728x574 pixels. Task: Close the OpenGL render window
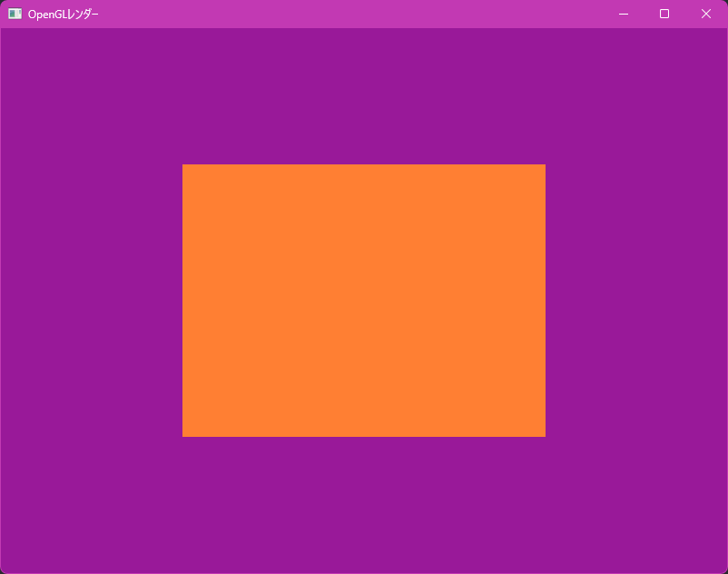coord(706,14)
